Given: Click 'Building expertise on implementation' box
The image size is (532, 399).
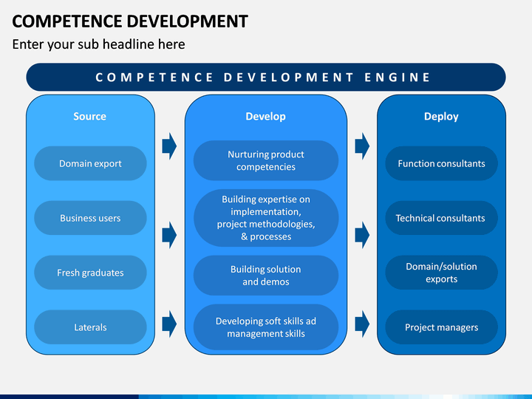Looking at the screenshot, I should (x=266, y=218).
